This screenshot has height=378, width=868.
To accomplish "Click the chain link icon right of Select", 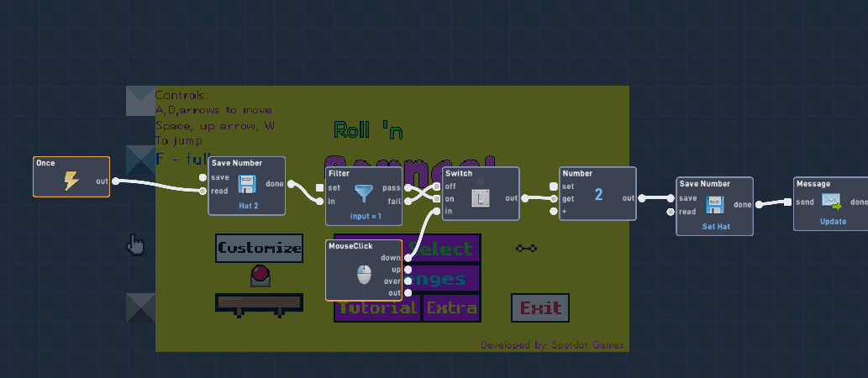I will pos(526,249).
